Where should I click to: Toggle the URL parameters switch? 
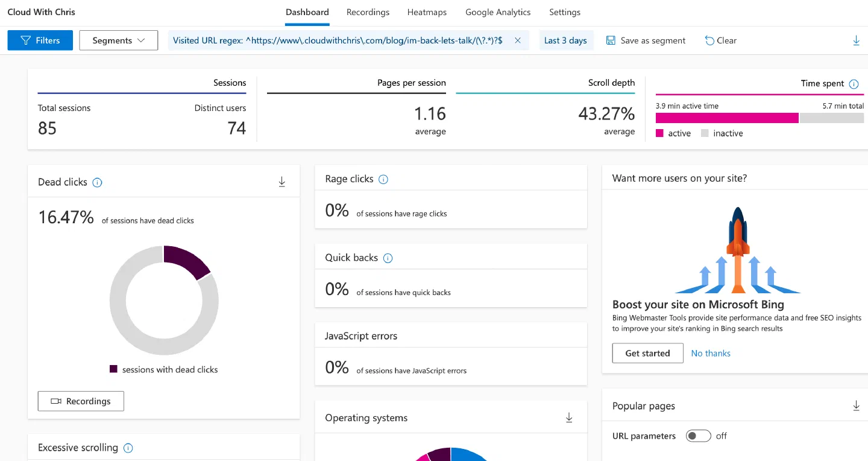(x=699, y=436)
